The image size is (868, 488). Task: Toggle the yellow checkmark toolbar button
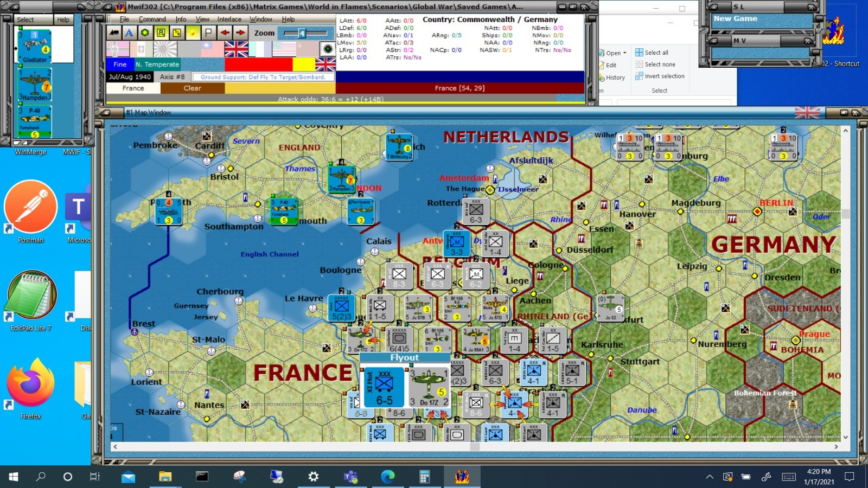(193, 33)
